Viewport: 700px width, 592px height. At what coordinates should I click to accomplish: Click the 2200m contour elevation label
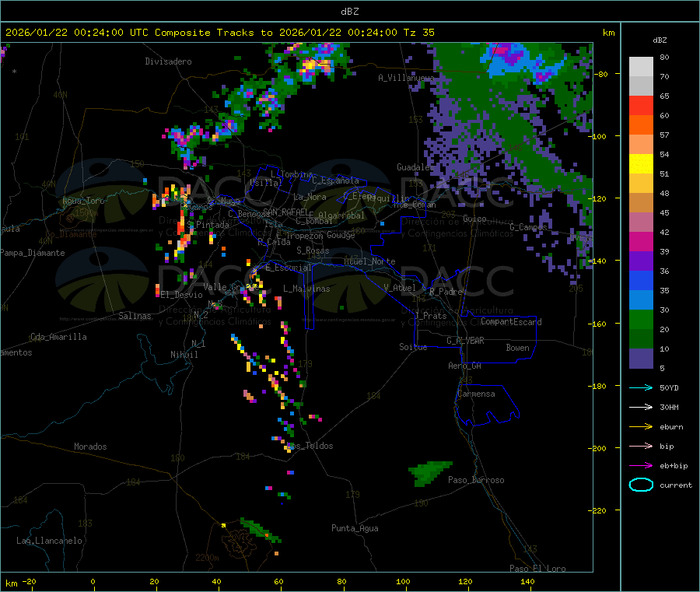[207, 558]
